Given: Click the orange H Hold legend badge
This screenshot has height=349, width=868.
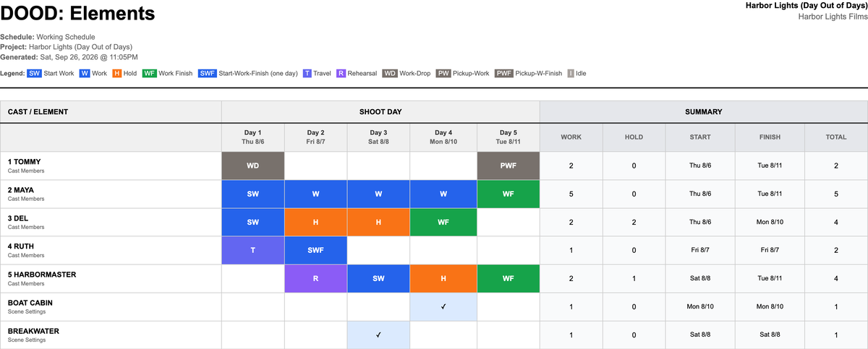Looking at the screenshot, I should (116, 73).
